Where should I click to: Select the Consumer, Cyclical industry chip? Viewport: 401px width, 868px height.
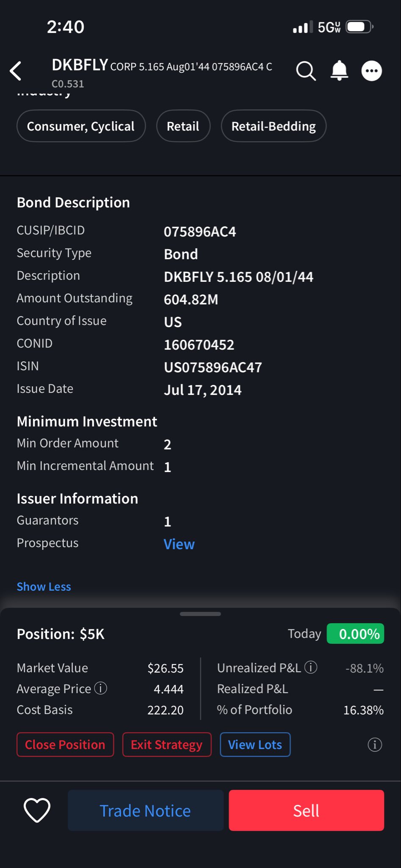pyautogui.click(x=81, y=126)
